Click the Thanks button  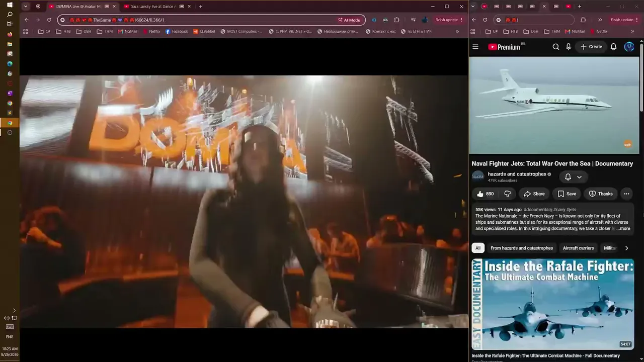(x=601, y=194)
